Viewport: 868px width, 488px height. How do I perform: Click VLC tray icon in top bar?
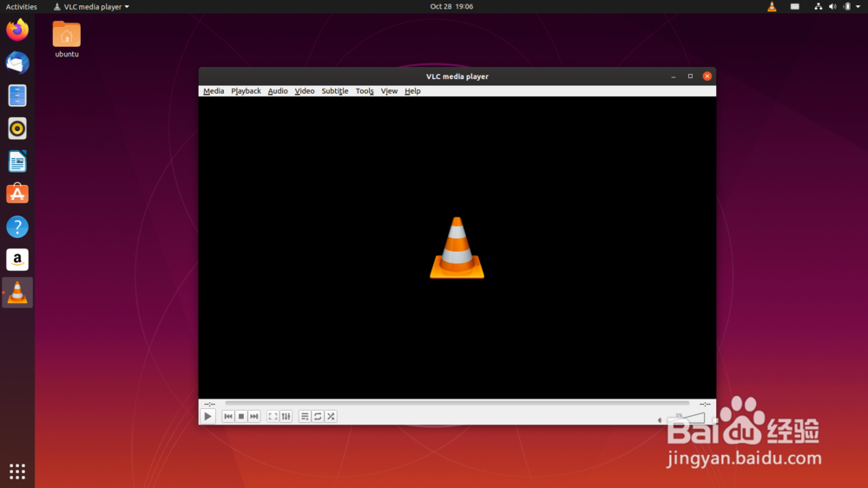pyautogui.click(x=772, y=7)
